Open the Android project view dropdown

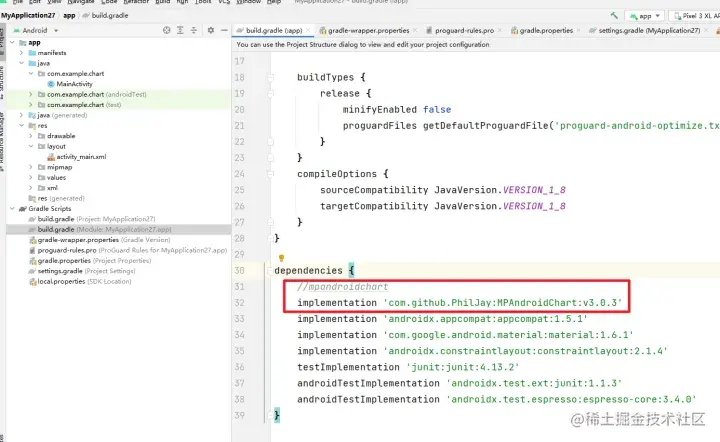[x=36, y=30]
